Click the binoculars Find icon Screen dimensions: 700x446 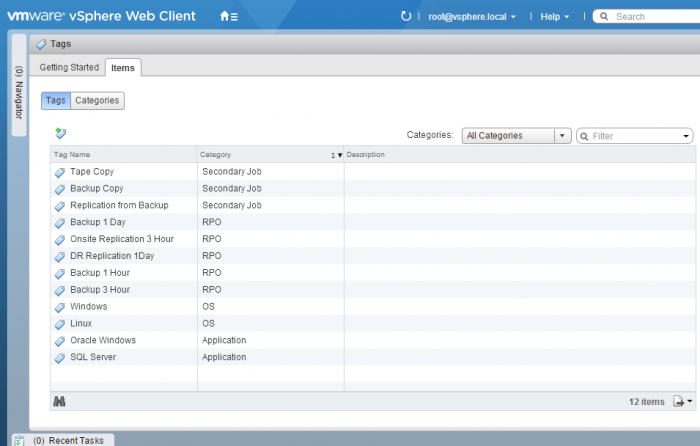tap(59, 401)
